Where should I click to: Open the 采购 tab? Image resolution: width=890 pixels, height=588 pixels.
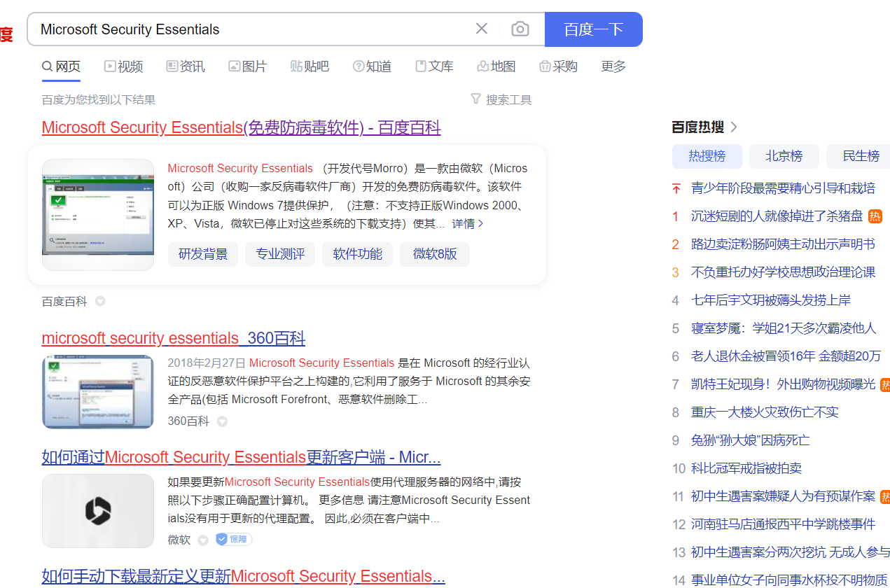click(558, 66)
